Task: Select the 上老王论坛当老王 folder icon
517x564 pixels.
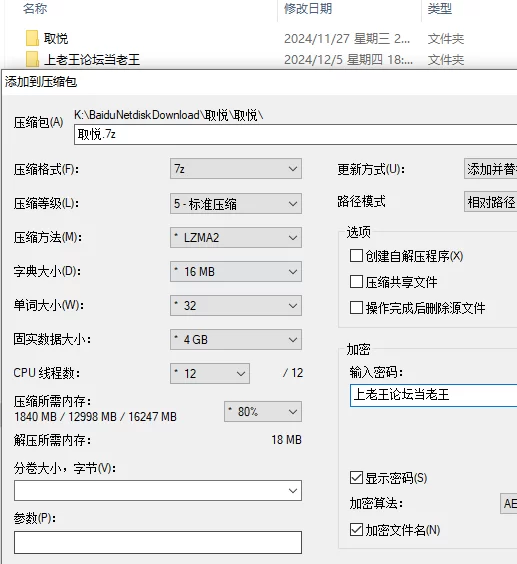Action: (32, 59)
